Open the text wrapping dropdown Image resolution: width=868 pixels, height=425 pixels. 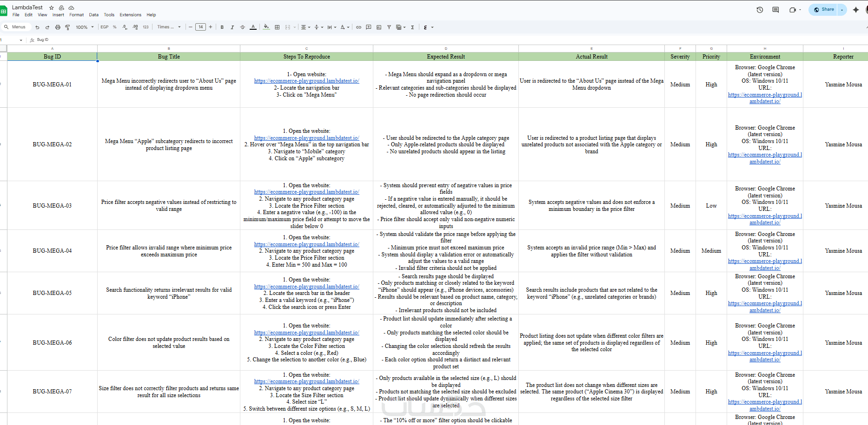(x=331, y=27)
